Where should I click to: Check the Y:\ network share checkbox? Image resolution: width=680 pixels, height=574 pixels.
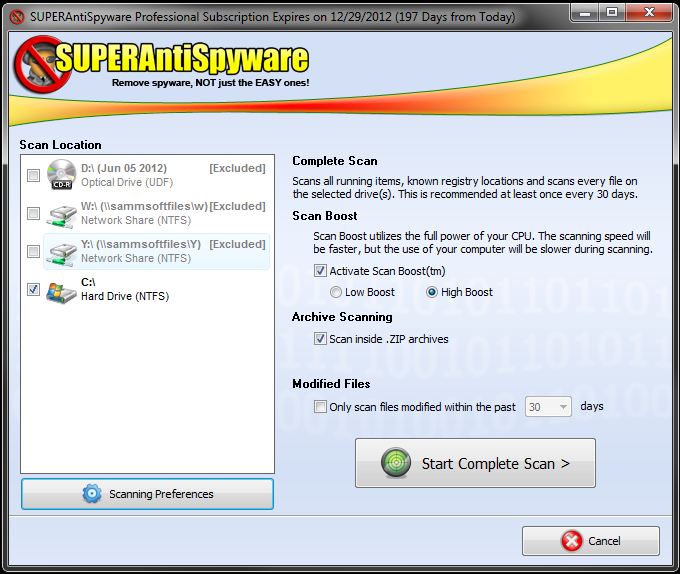coord(33,251)
